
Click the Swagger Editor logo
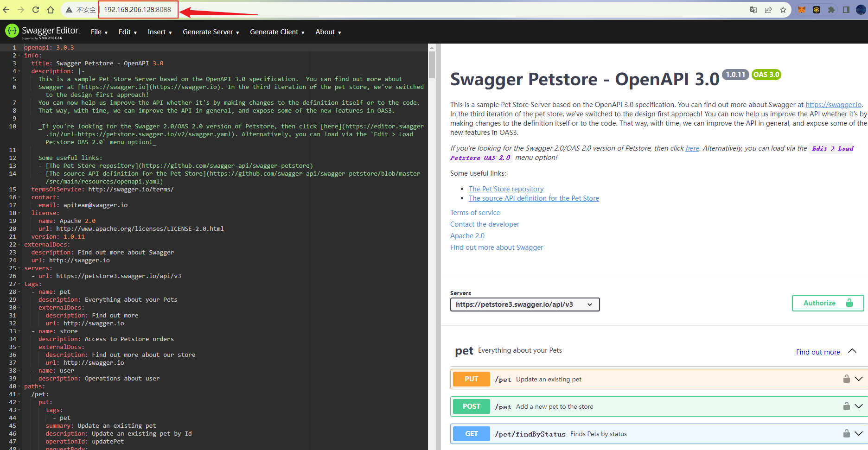click(x=43, y=31)
